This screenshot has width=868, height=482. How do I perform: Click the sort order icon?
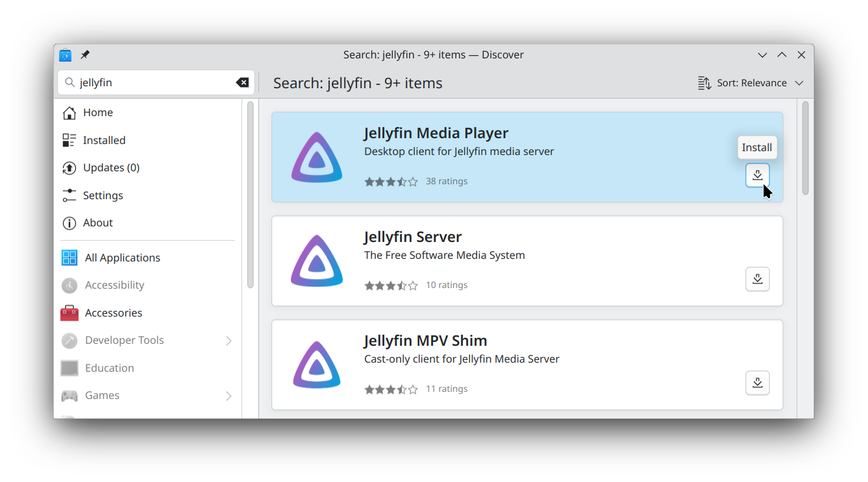[x=704, y=83]
